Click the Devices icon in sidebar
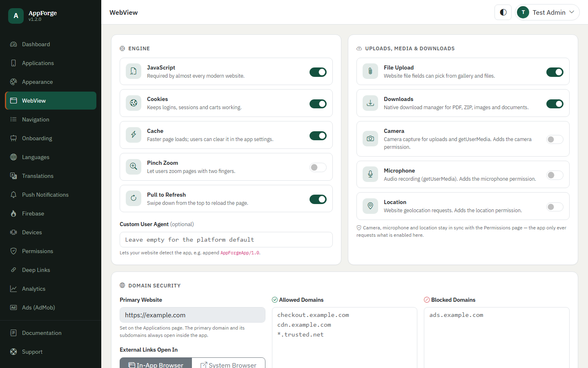Screen dimensions: 588x368 click(x=13, y=232)
